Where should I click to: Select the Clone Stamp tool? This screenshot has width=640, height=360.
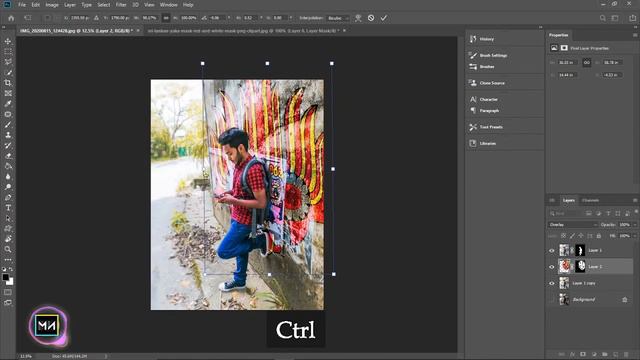pyautogui.click(x=8, y=135)
